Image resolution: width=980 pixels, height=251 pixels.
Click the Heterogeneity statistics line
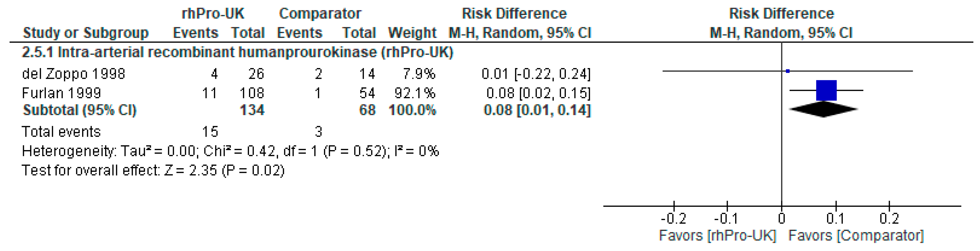(x=230, y=151)
